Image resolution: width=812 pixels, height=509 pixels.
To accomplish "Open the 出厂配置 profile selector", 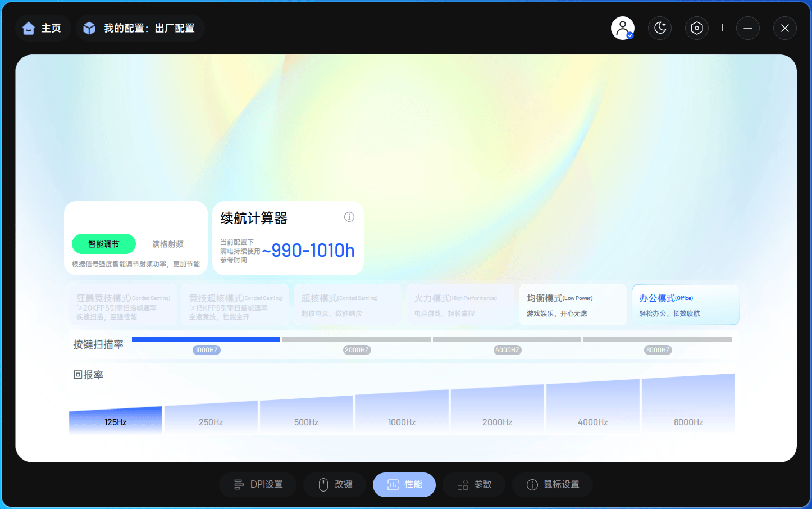I will tap(139, 28).
